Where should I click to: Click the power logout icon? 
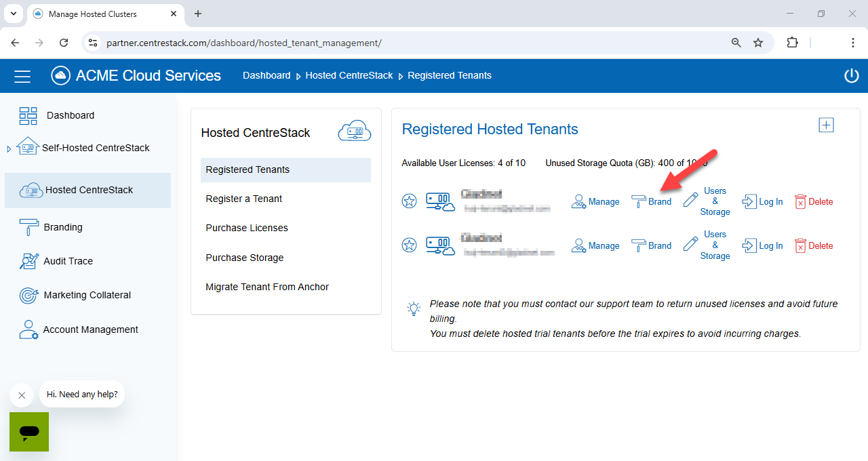click(852, 76)
